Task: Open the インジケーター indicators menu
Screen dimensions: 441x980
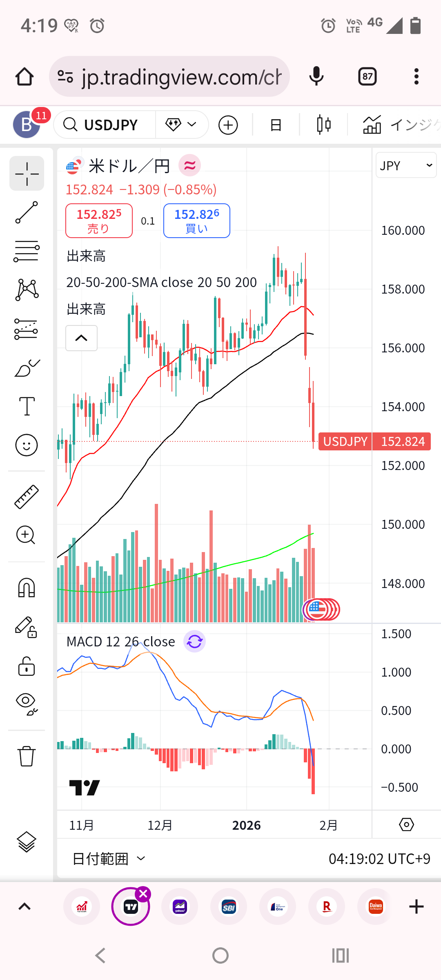Action: click(x=400, y=125)
